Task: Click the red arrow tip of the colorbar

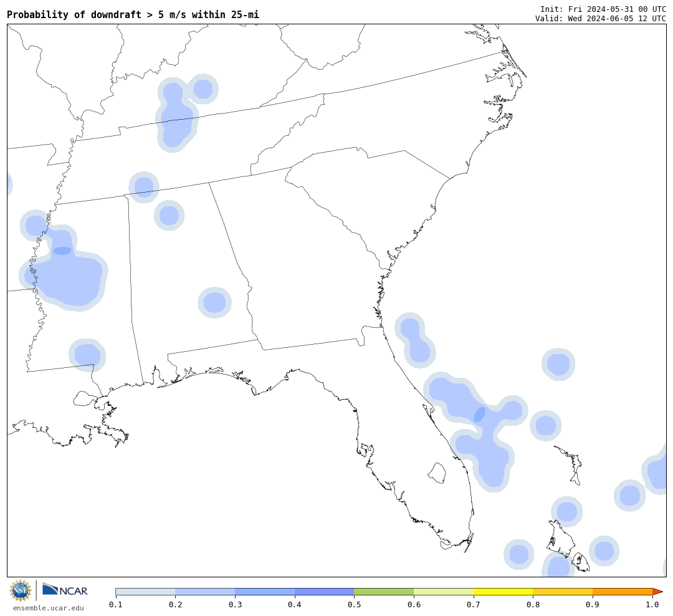Action: tap(657, 592)
